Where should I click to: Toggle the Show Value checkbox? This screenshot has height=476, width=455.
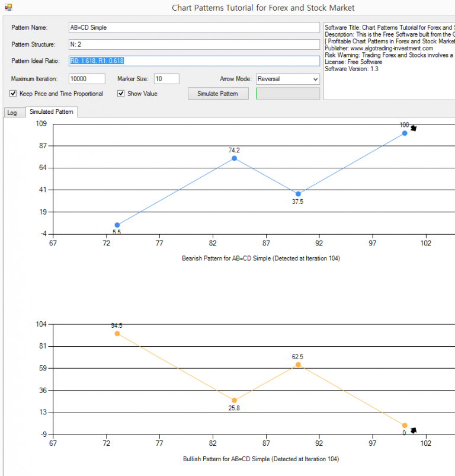click(121, 94)
